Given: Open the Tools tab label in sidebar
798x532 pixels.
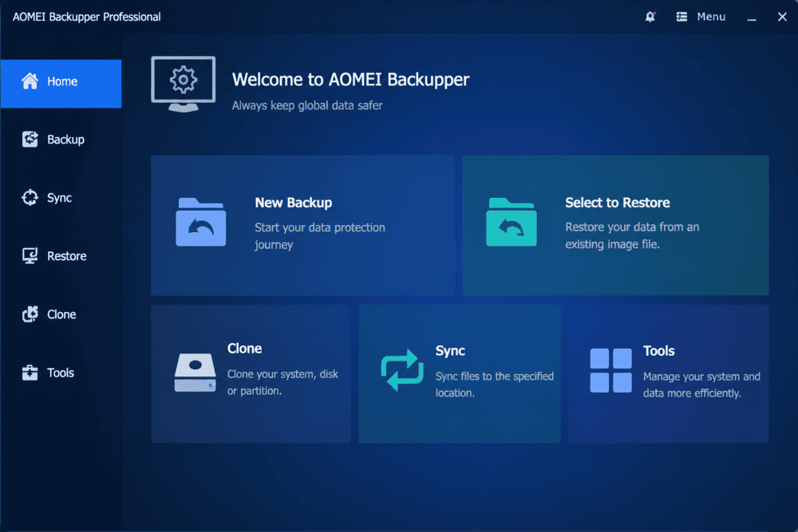Looking at the screenshot, I should (61, 372).
